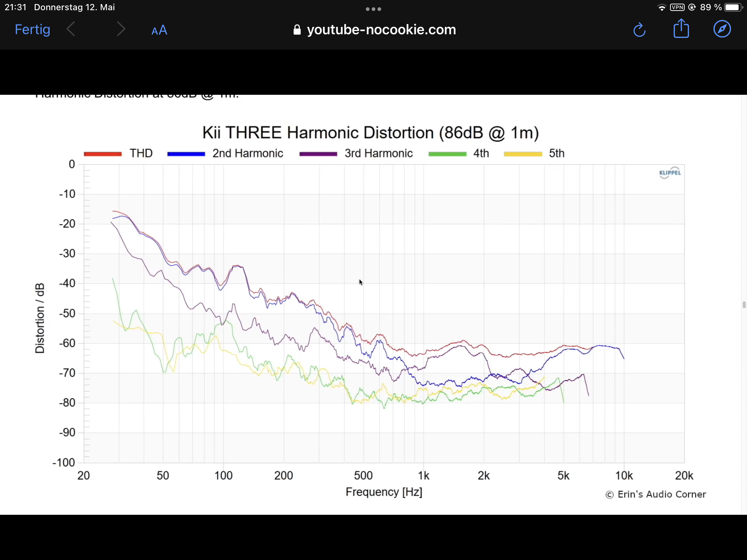This screenshot has height=560, width=747.
Task: Go back with the left chevron
Action: coord(71,29)
